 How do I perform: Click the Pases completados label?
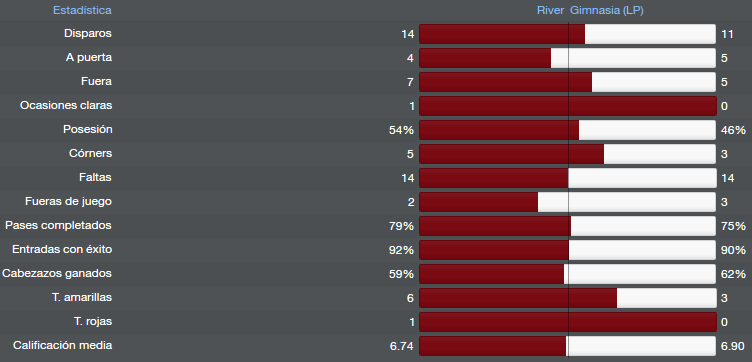click(58, 225)
